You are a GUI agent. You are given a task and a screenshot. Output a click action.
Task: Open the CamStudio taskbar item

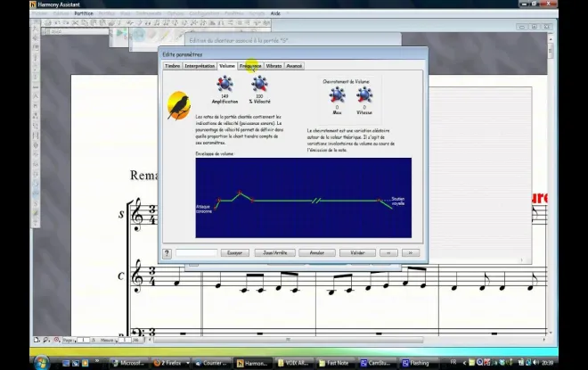click(375, 363)
